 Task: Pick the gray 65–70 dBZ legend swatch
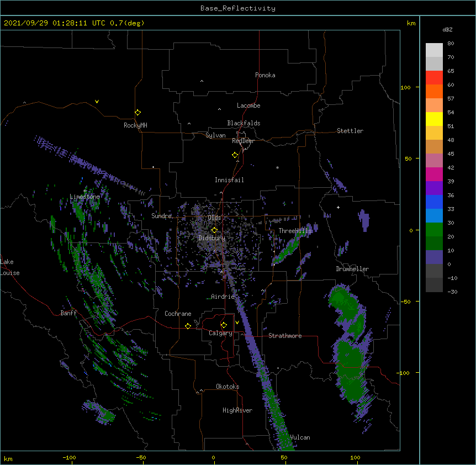[x=434, y=64]
